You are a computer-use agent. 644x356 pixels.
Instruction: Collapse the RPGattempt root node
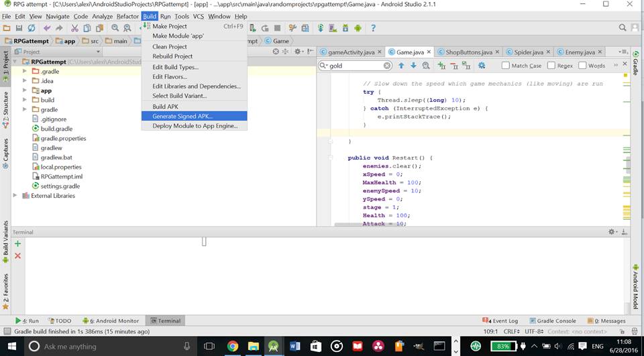(15, 62)
